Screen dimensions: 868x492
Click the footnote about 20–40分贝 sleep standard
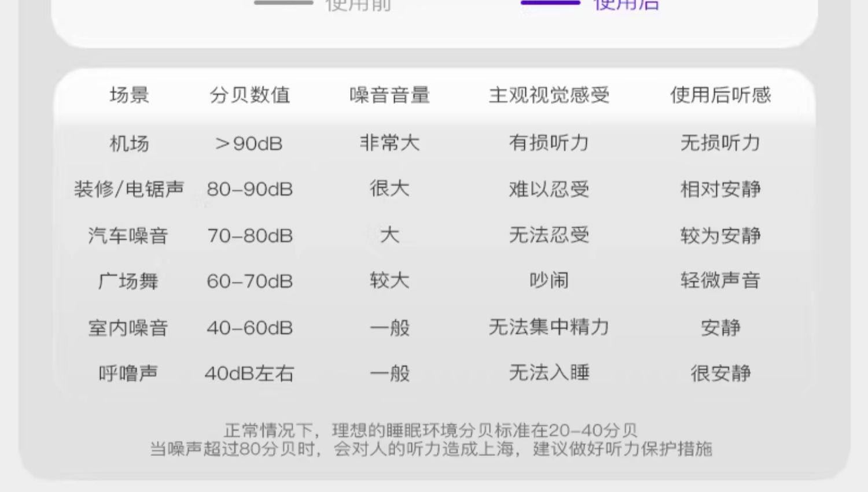point(431,430)
